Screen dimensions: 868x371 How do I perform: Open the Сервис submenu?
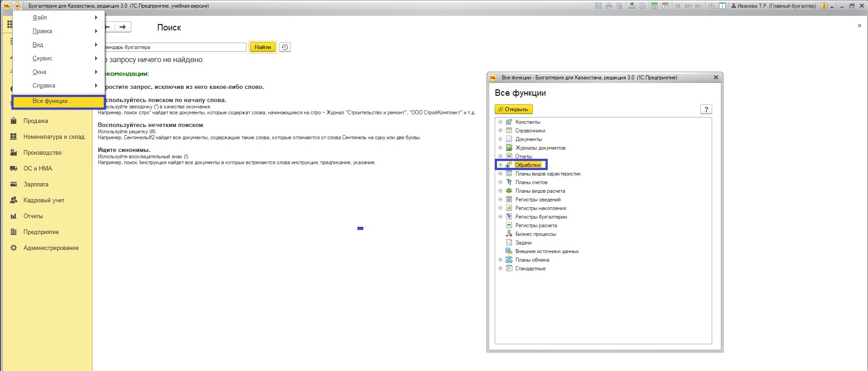pyautogui.click(x=59, y=59)
